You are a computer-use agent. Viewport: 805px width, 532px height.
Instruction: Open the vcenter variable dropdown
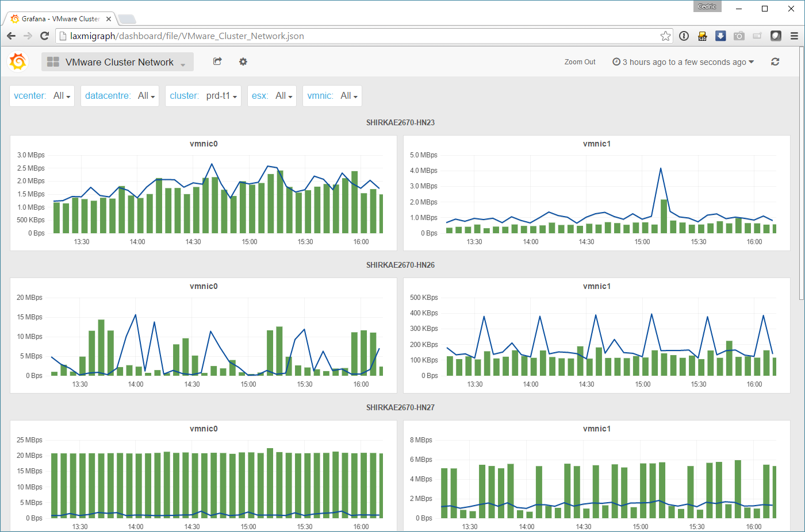(62, 96)
